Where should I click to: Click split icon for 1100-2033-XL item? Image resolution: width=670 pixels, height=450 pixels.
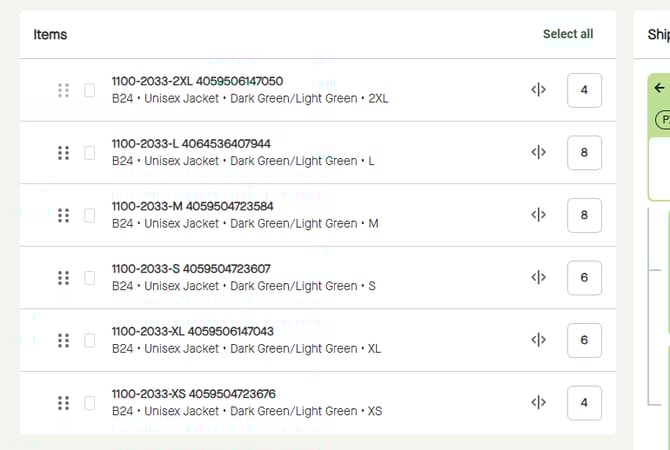(539, 340)
